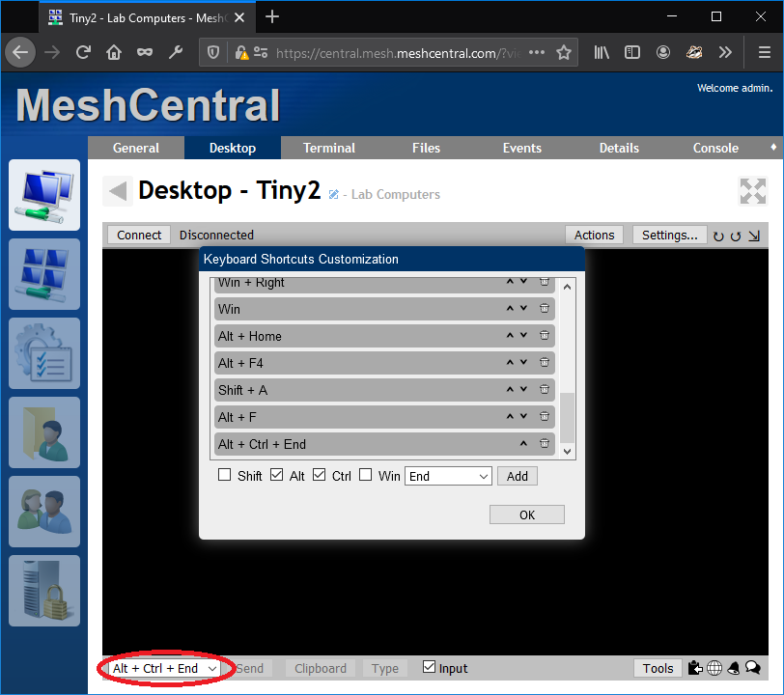Go to Firefox home page
This screenshot has height=695, width=784.
click(x=114, y=52)
